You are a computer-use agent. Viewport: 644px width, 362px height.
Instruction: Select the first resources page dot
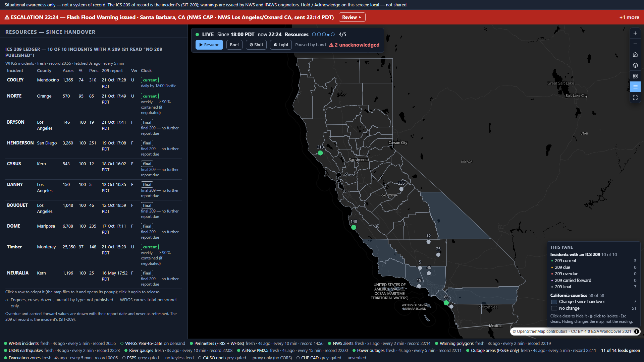point(314,35)
